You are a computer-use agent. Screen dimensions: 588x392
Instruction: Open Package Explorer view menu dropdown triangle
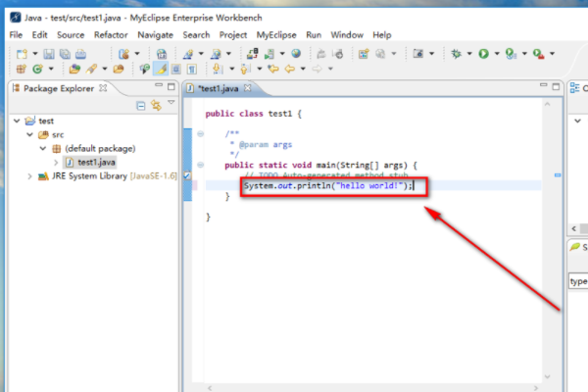[170, 103]
